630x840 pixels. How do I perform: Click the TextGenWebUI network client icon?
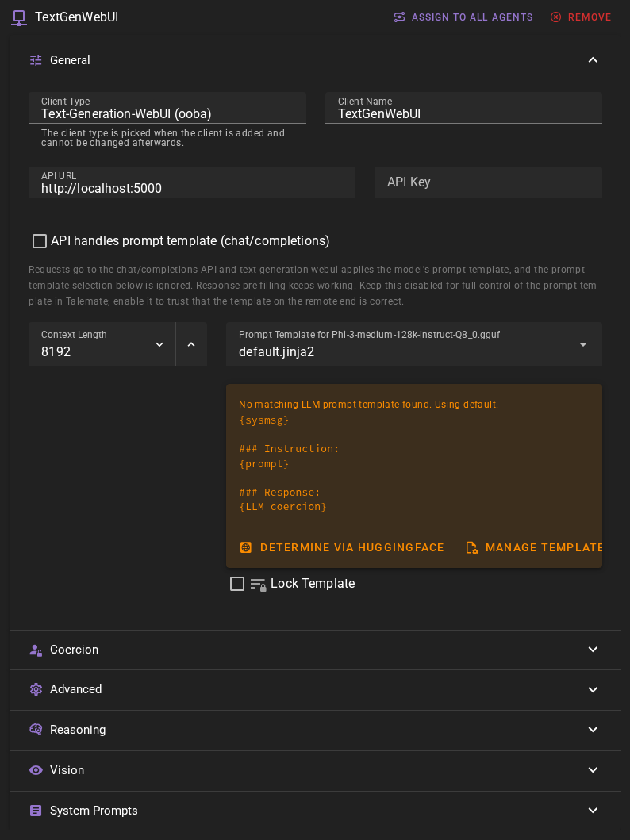click(x=19, y=17)
